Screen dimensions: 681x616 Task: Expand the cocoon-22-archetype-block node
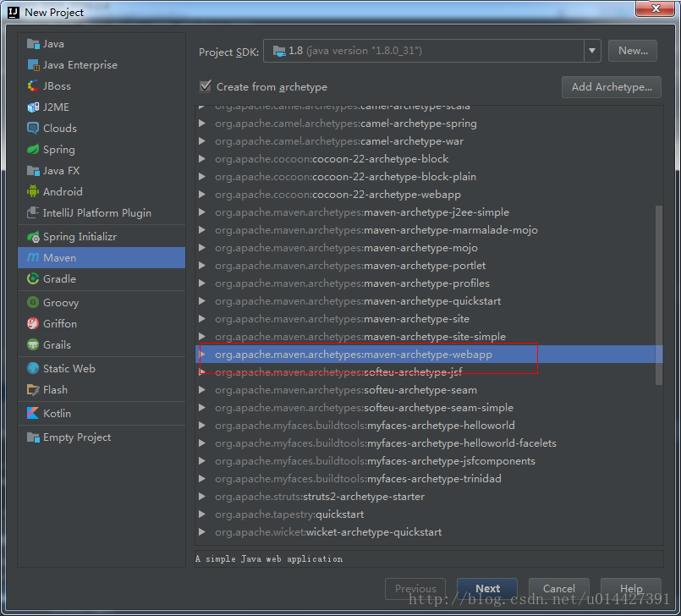(x=202, y=158)
